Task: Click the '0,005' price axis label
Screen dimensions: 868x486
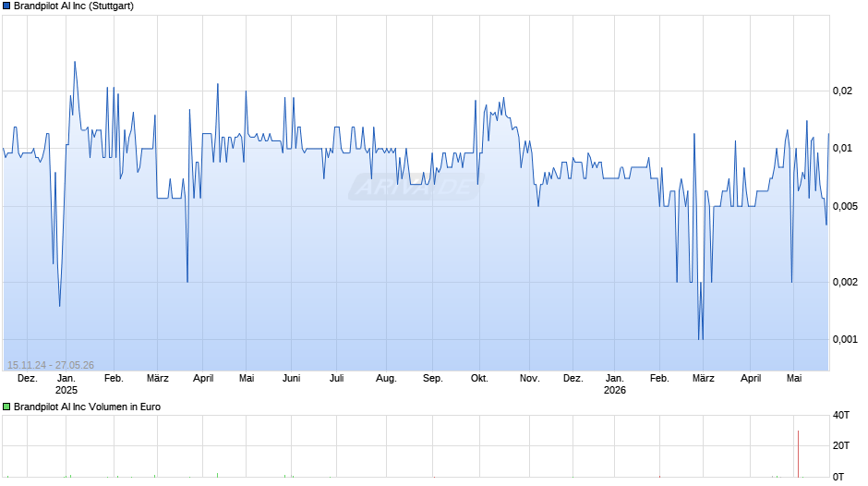Action: 845,206
